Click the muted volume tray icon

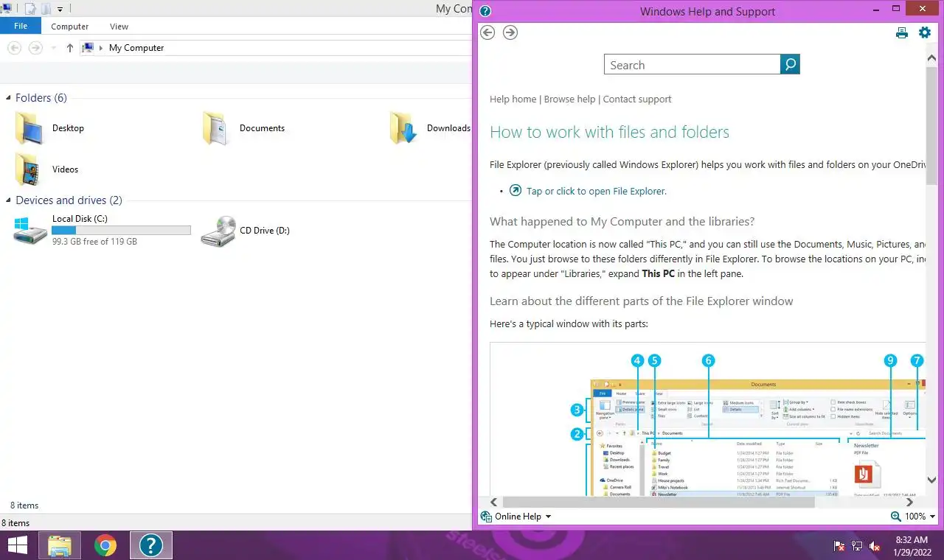point(875,546)
